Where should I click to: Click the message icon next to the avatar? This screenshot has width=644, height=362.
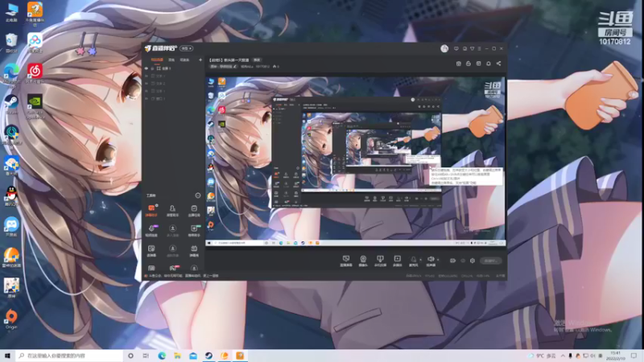coord(456,48)
